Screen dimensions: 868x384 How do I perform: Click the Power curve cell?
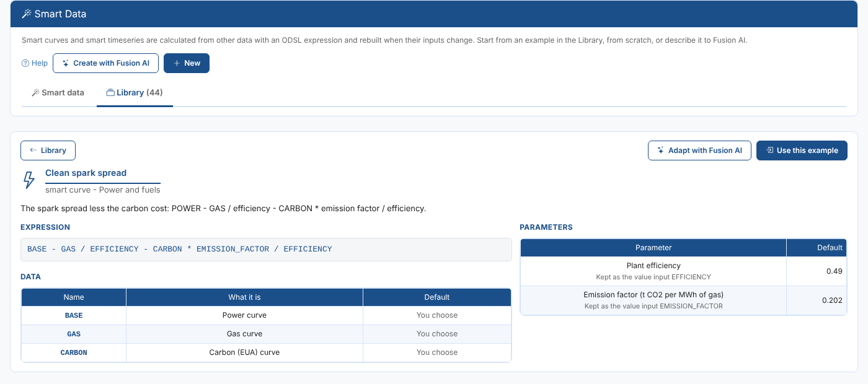pyautogui.click(x=244, y=315)
